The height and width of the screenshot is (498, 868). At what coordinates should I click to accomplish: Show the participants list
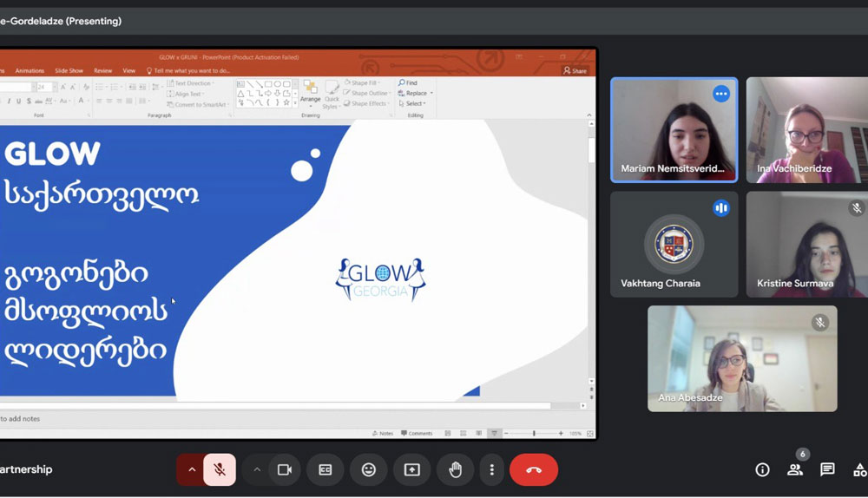coord(795,469)
